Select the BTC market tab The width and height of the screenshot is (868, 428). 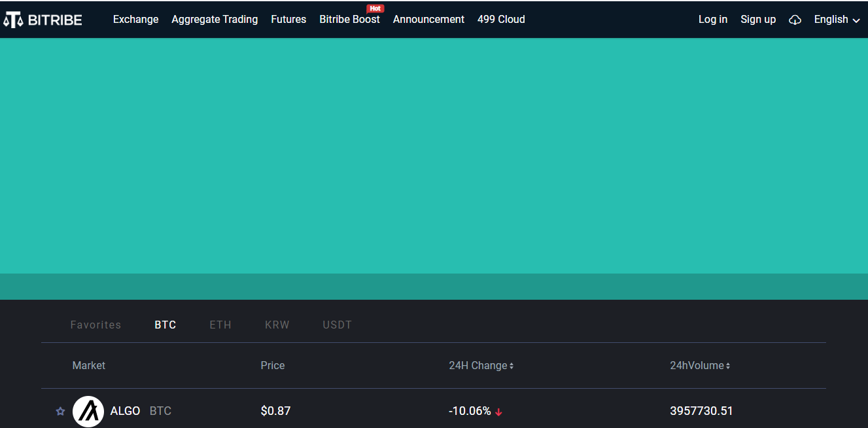tap(165, 325)
